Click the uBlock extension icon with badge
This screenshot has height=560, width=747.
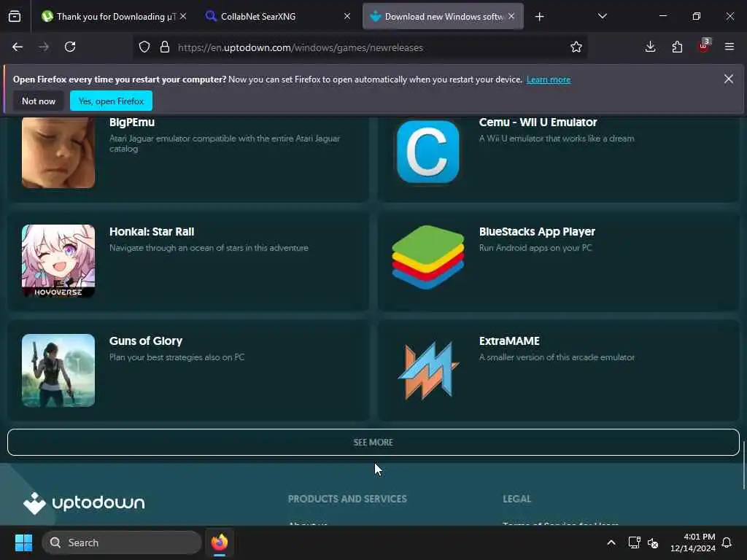click(704, 46)
